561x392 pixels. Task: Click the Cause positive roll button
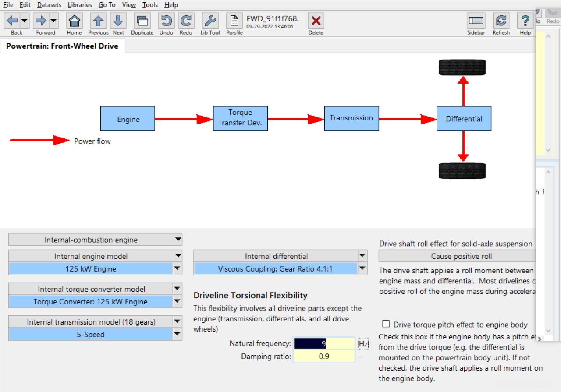[461, 256]
